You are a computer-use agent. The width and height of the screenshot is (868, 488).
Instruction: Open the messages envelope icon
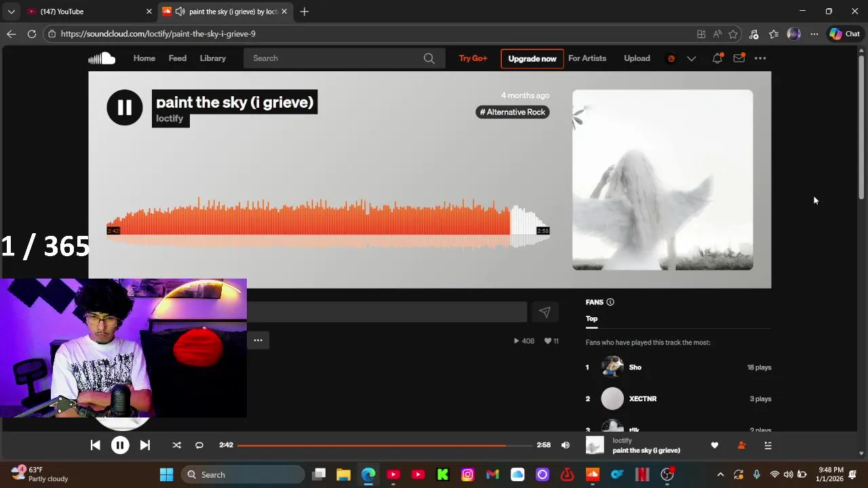point(739,58)
